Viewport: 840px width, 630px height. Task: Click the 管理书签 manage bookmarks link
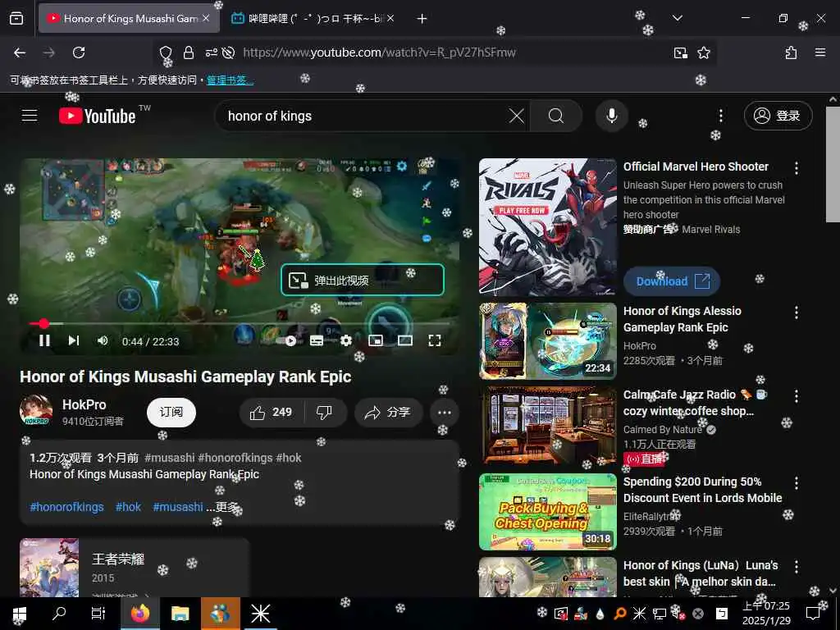click(x=230, y=80)
